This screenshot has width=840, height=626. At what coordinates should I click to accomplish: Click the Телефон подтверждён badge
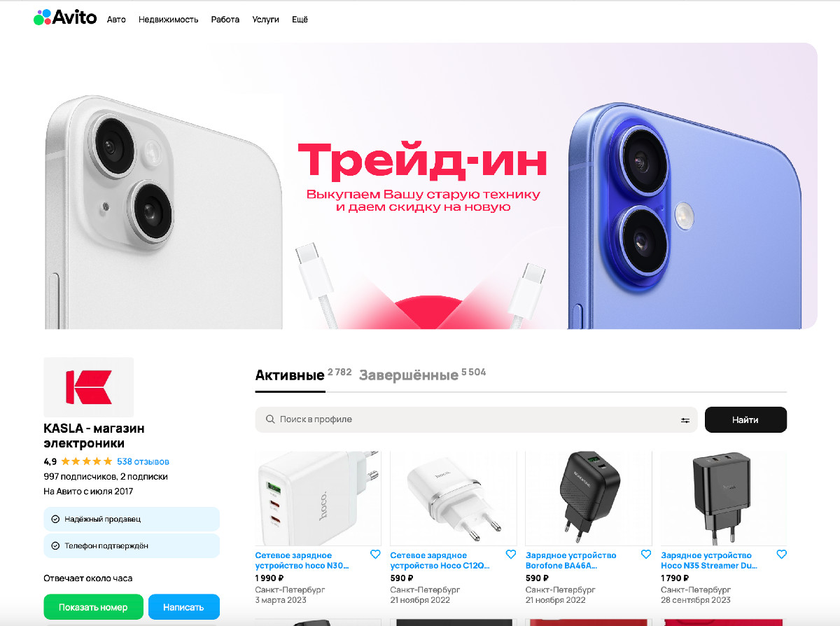(132, 545)
